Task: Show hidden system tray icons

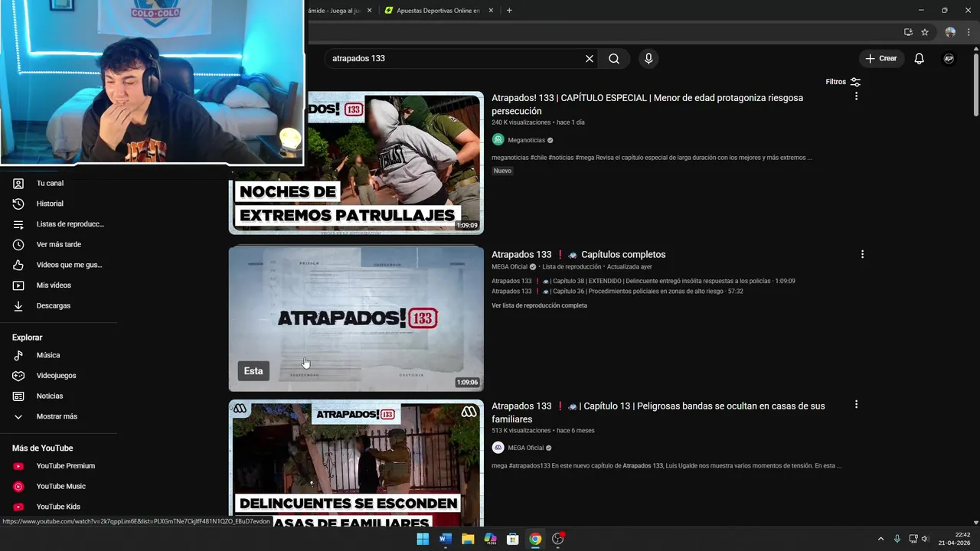Action: tap(880, 539)
